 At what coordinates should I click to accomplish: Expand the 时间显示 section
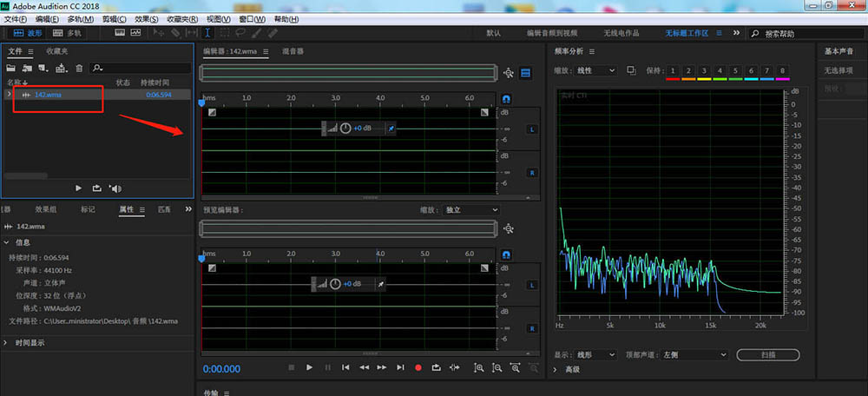coord(6,343)
